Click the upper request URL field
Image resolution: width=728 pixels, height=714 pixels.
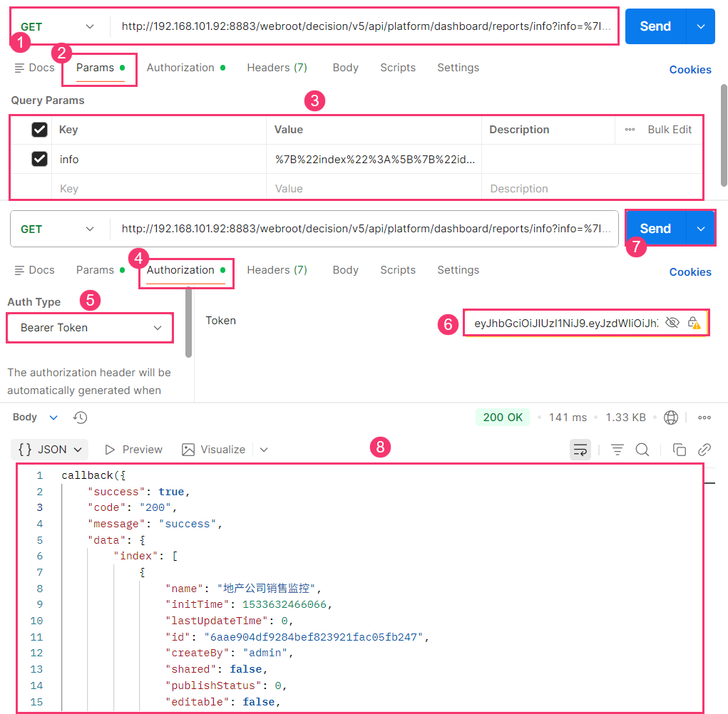tap(365, 26)
